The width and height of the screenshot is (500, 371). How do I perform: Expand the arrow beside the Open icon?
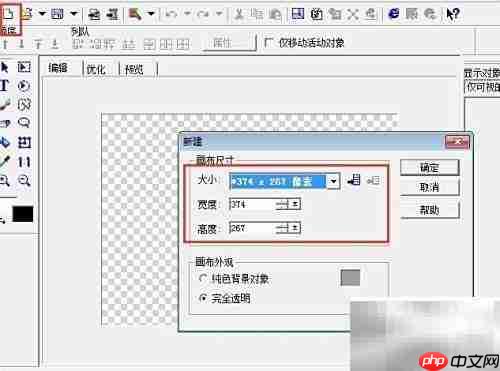coord(42,14)
